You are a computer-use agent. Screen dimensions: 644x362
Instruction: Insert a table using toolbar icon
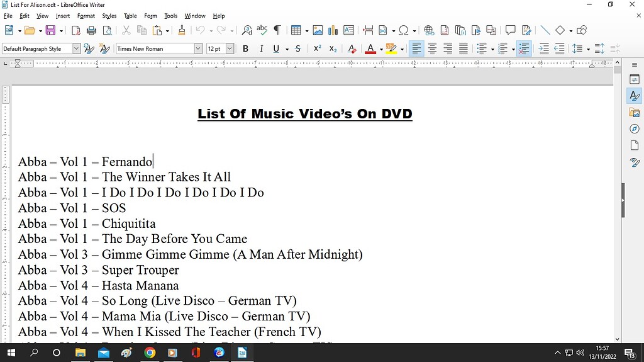[296, 30]
